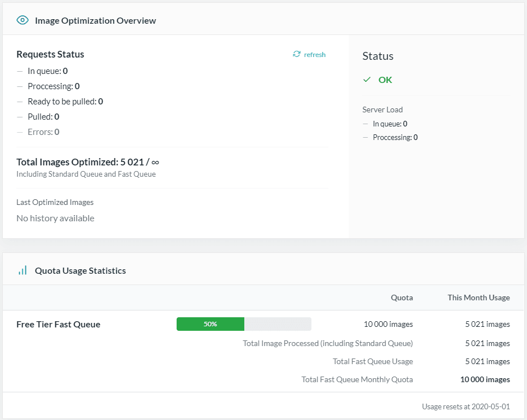Click 'Including Standard Queue and Fast Queue' note
Screen dimensions: 527x420
[86, 174]
